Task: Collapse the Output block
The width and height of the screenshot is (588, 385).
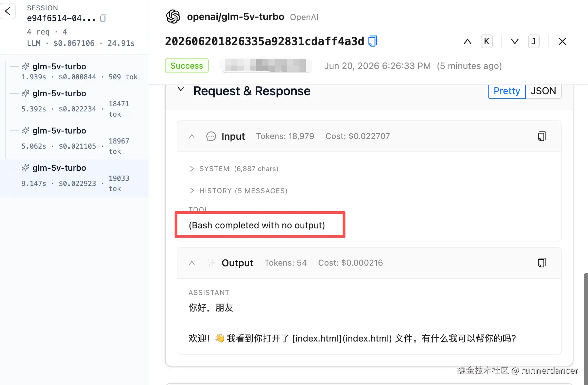Action: tap(192, 263)
